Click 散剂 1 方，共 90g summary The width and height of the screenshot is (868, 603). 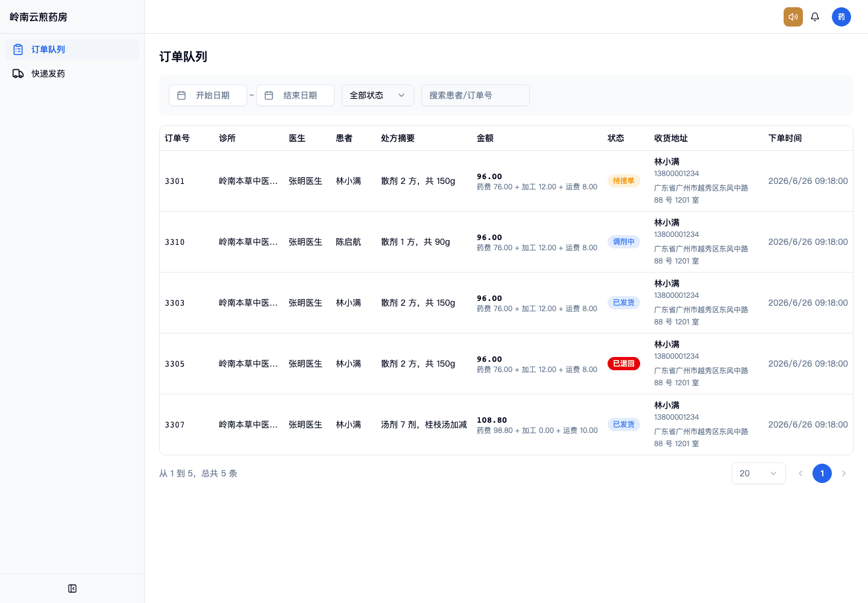pyautogui.click(x=415, y=242)
